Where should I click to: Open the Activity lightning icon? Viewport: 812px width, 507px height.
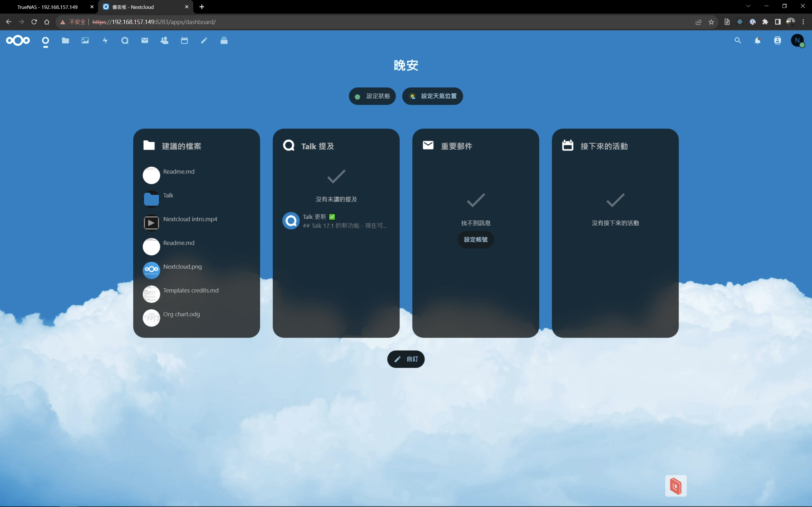(x=105, y=41)
